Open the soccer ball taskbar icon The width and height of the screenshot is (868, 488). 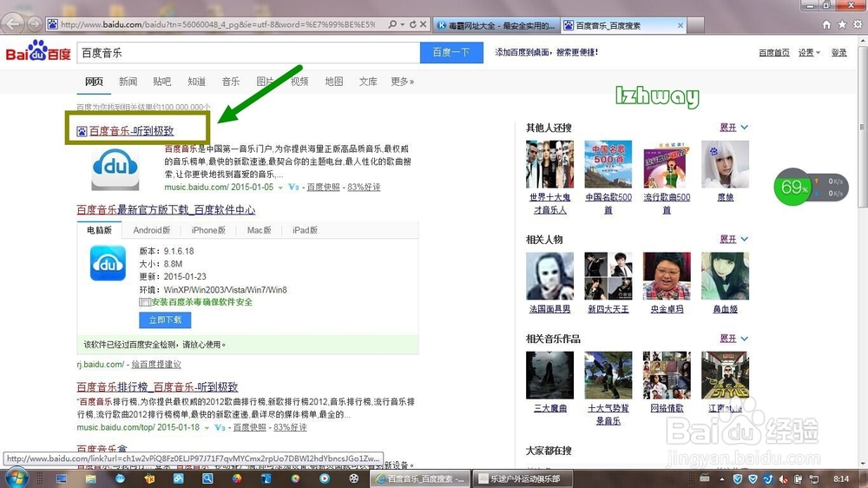tap(354, 478)
